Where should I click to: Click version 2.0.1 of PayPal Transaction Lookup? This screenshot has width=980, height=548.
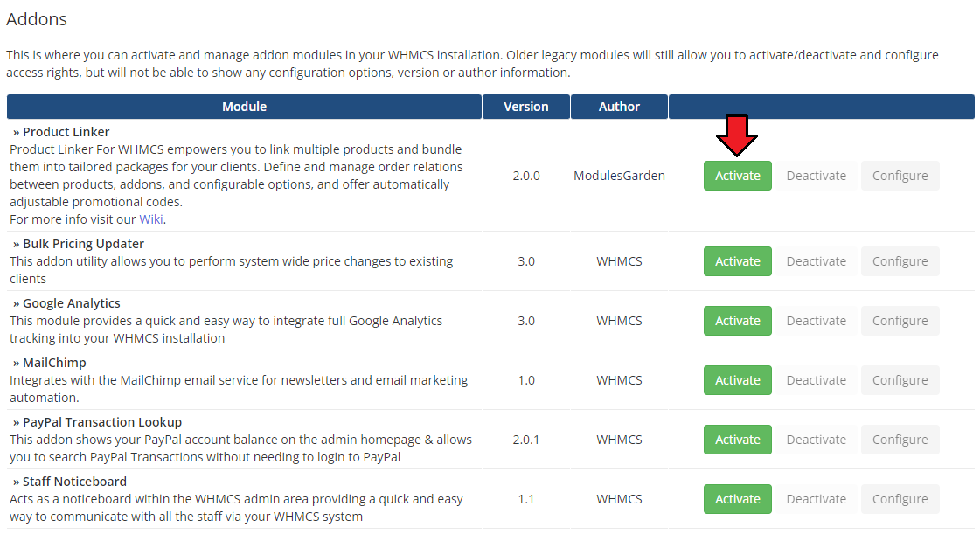coord(526,440)
